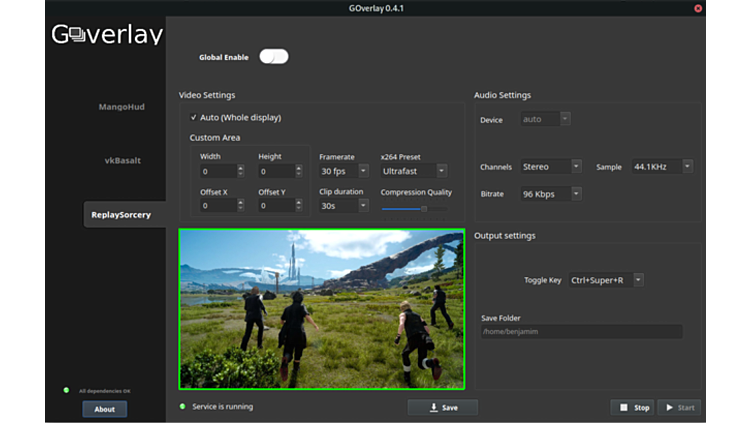Screen dimensions: 752x423
Task: Increase the Width value with the up arrow
Action: coord(241,168)
